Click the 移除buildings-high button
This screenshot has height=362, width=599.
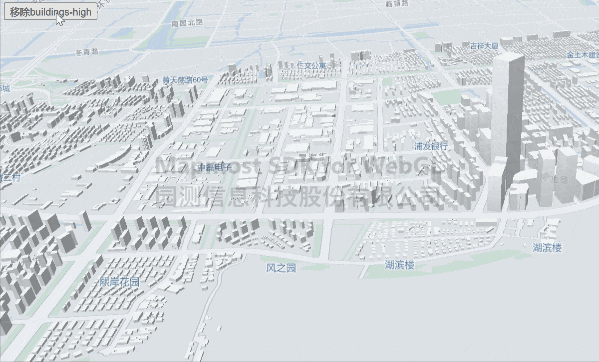[x=50, y=12]
